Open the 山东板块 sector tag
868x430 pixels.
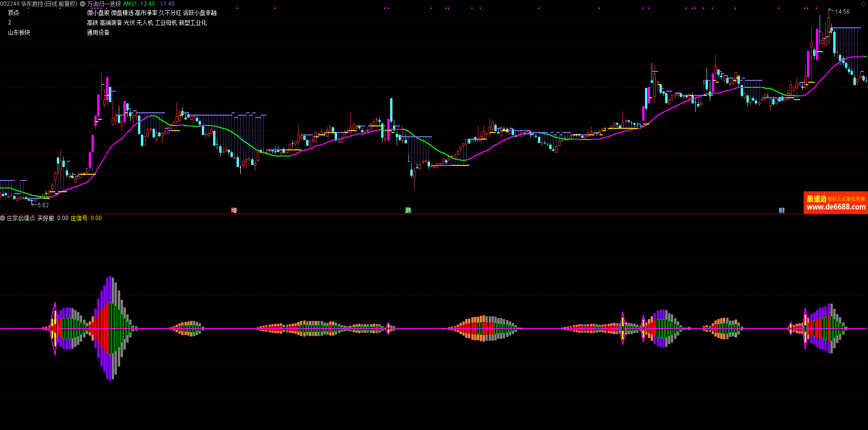coord(19,32)
